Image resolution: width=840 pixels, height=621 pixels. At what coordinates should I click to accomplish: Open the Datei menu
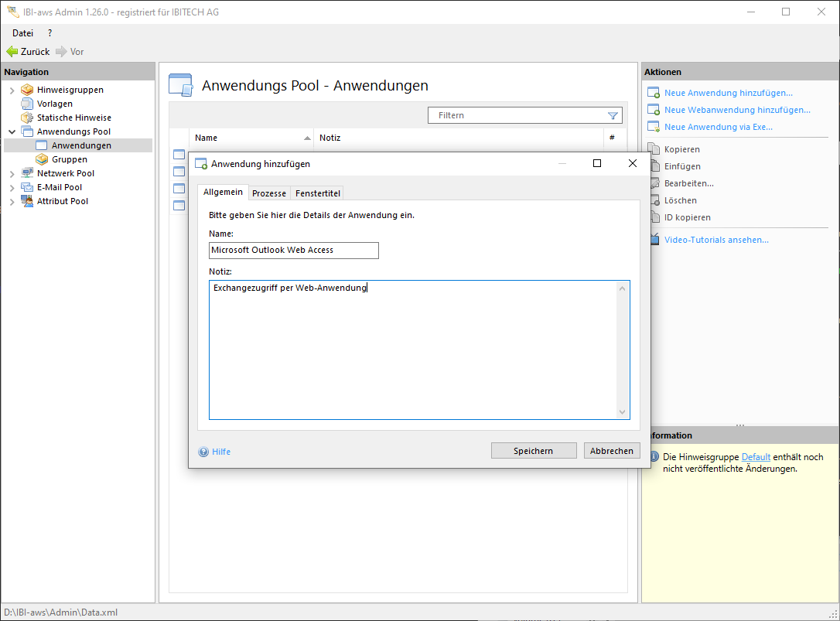22,33
